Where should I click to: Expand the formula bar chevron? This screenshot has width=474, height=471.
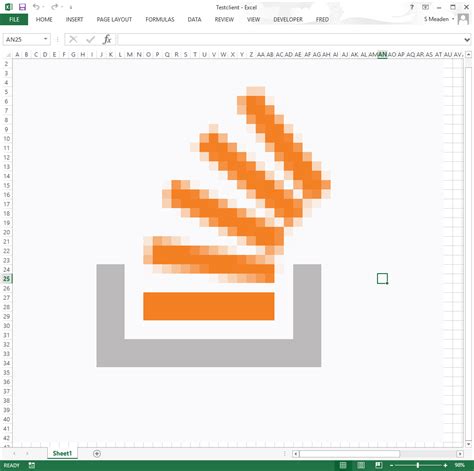467,40
